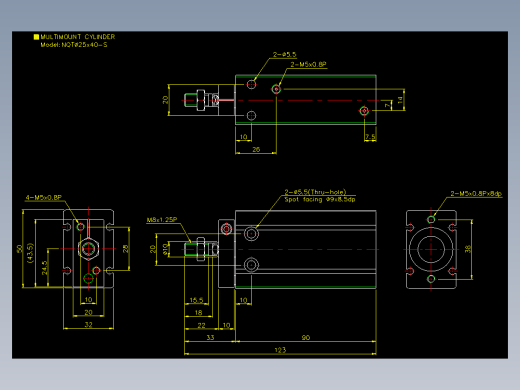Click the yellow square marker beside the title
The height and width of the screenshot is (390, 520).
36,37
